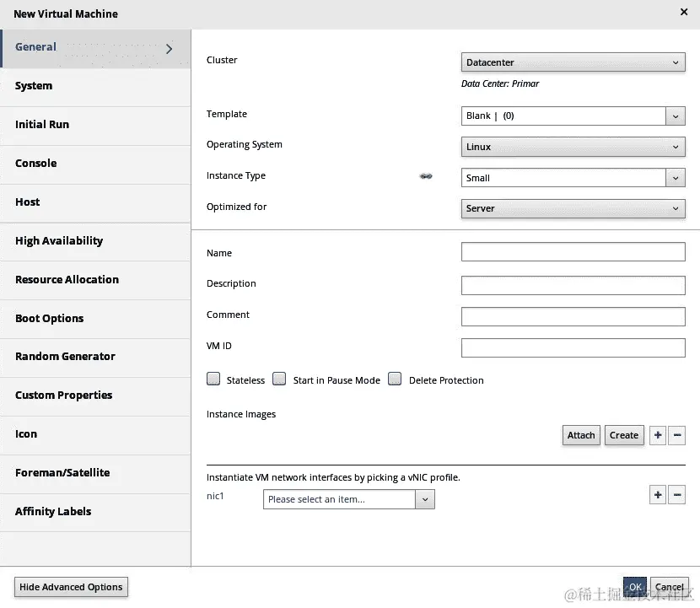This screenshot has height=608, width=700.
Task: Tick the Start in Pause Mode checkbox
Action: tap(279, 379)
